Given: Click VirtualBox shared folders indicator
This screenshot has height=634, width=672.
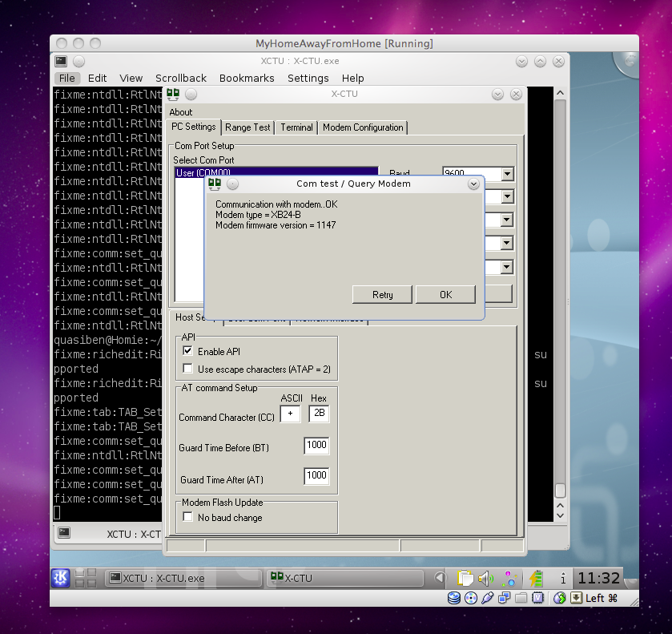Looking at the screenshot, I should point(521,598).
